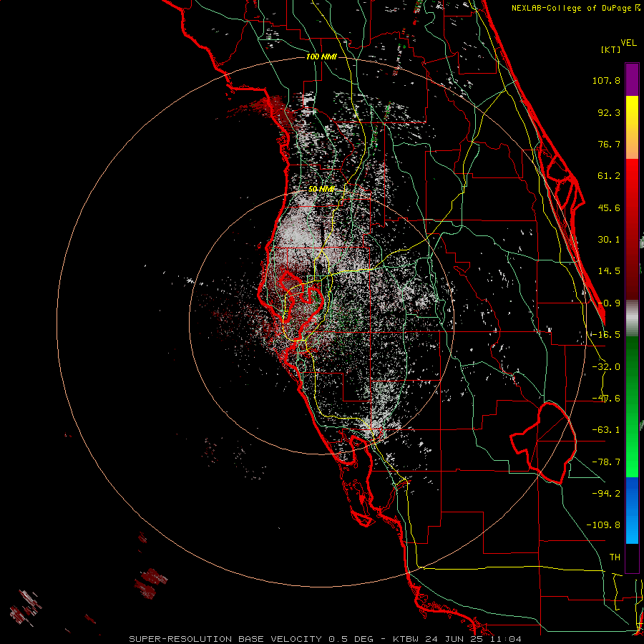Click the 92.3 velocity scale value

609,112
